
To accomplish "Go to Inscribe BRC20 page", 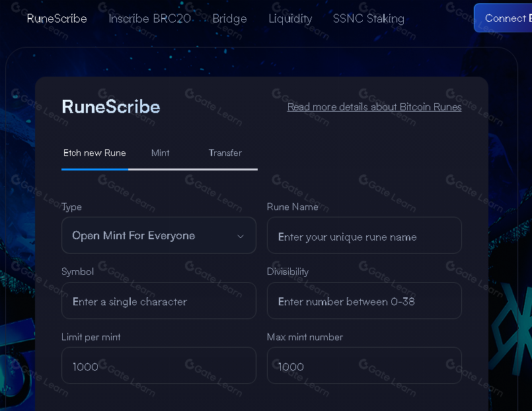I will (149, 19).
